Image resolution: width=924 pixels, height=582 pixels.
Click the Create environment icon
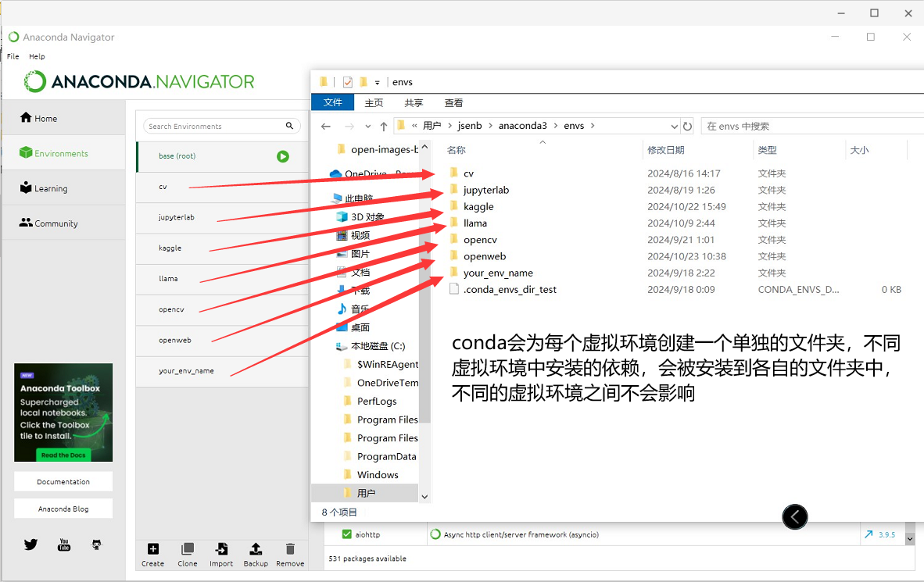[x=152, y=549]
